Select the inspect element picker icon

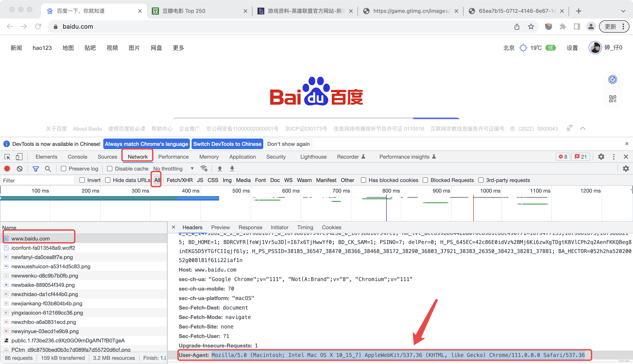tap(7, 157)
